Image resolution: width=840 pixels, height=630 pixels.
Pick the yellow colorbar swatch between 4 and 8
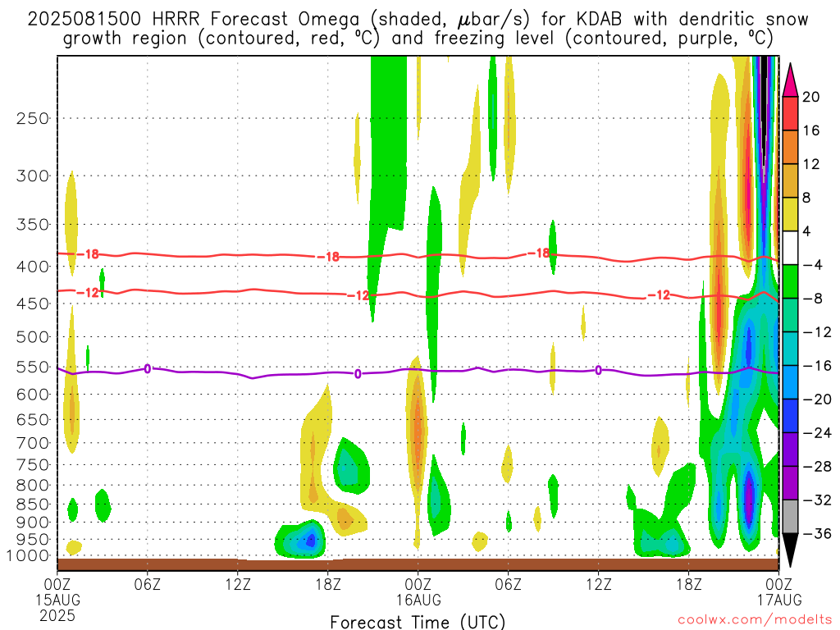(790, 214)
